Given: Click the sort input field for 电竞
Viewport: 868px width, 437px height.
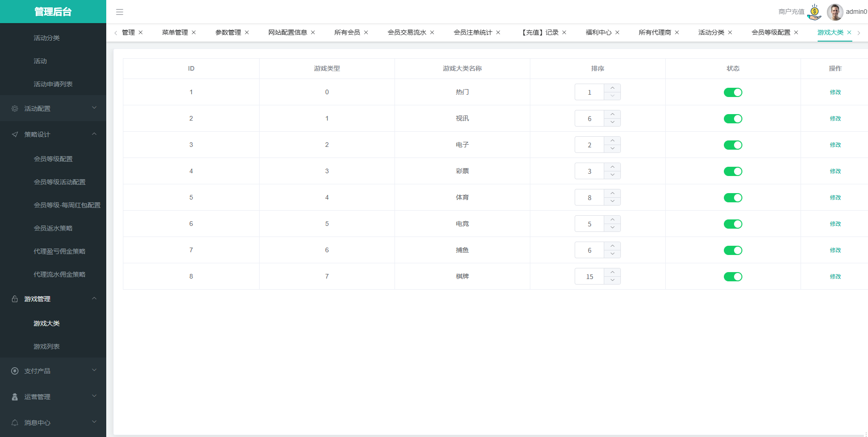Looking at the screenshot, I should [589, 224].
